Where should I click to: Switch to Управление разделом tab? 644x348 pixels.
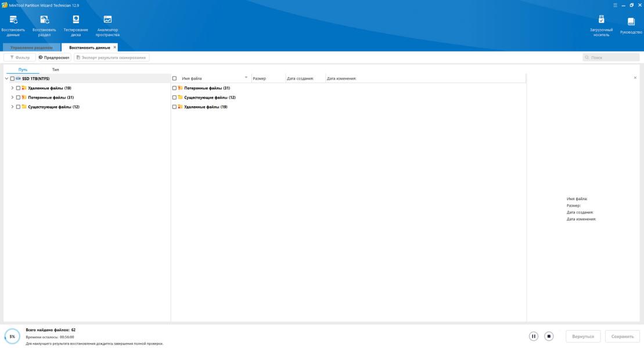point(31,47)
